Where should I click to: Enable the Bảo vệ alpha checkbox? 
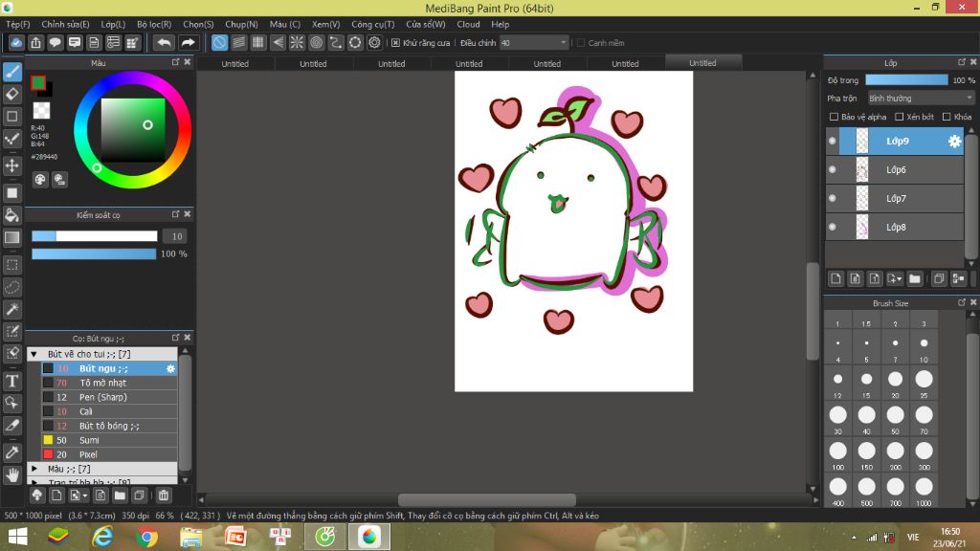coord(834,117)
